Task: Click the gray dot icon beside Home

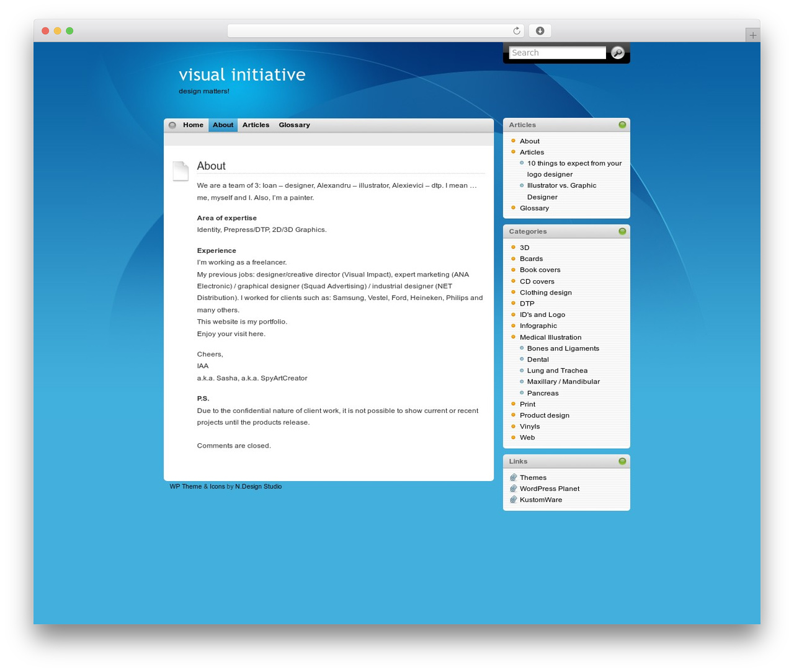Action: click(172, 125)
